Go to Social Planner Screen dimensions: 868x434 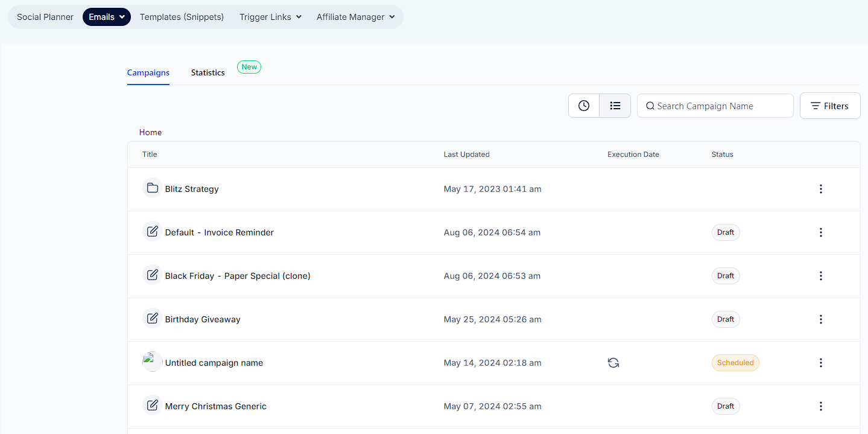45,17
